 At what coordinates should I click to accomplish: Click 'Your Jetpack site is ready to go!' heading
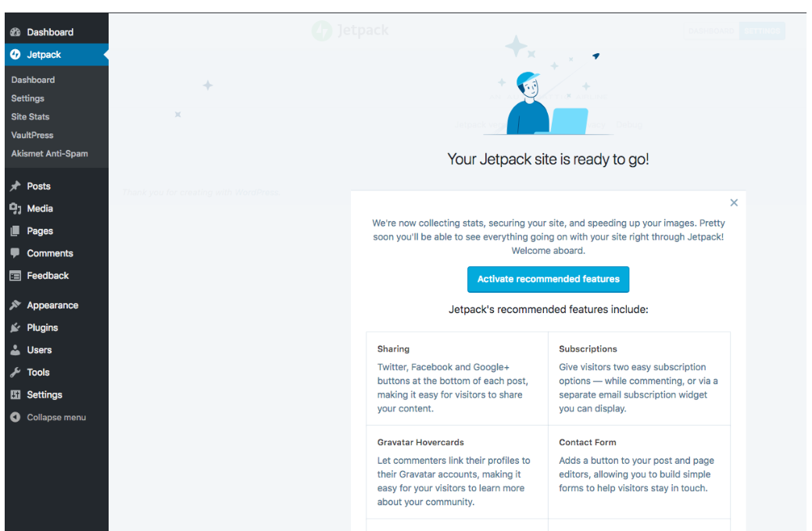coord(548,159)
